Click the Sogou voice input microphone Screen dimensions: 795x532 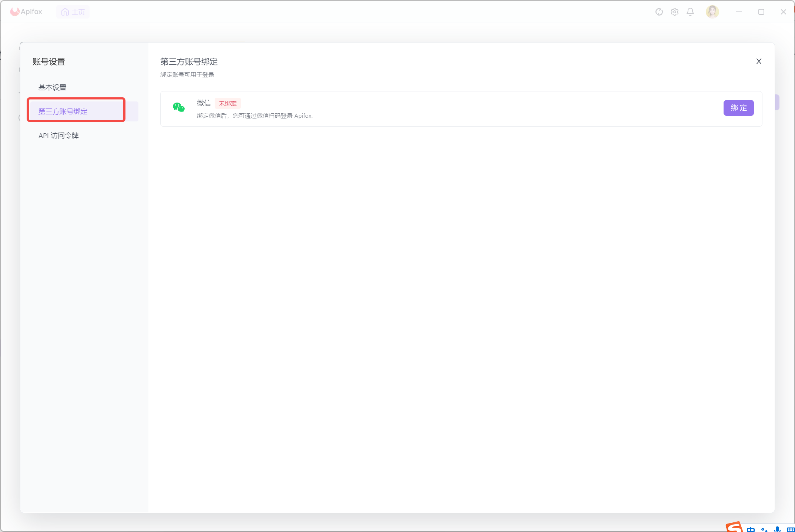777,529
